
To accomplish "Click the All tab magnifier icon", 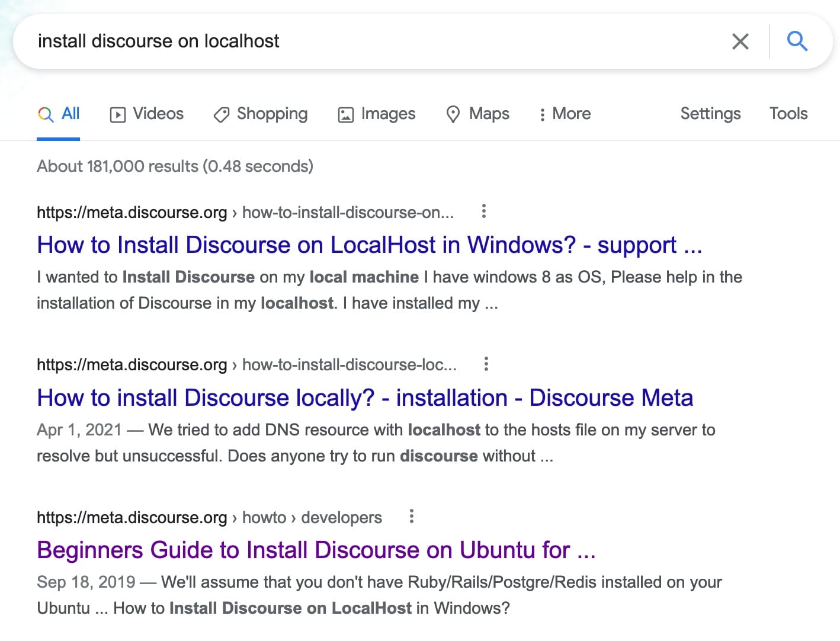I will (x=45, y=114).
